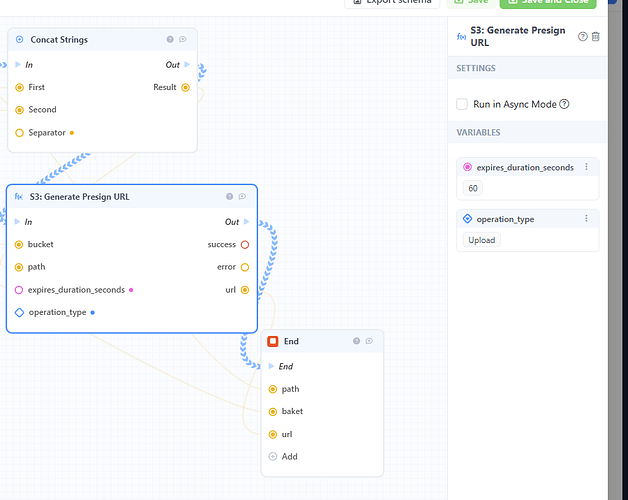Select the Concat Strings node title
628x500 pixels.
click(x=59, y=40)
